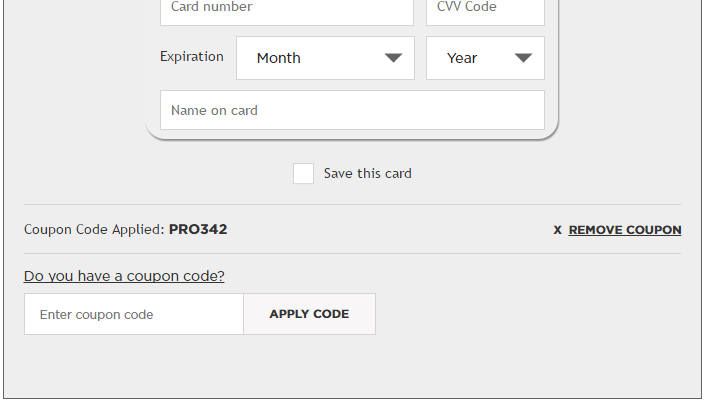Click the 'Coupon Code Applied:' label

pyautogui.click(x=94, y=230)
